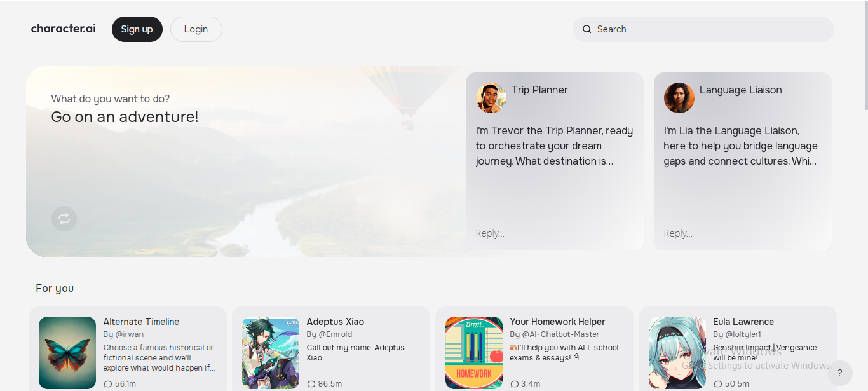
Task: Open Eula Lawrence character thumbnail
Action: tap(677, 353)
